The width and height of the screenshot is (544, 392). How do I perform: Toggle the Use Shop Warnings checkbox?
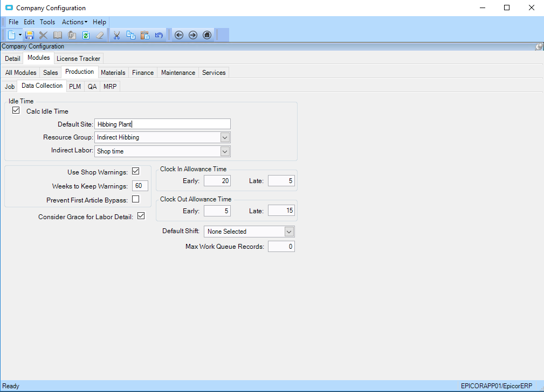point(136,171)
